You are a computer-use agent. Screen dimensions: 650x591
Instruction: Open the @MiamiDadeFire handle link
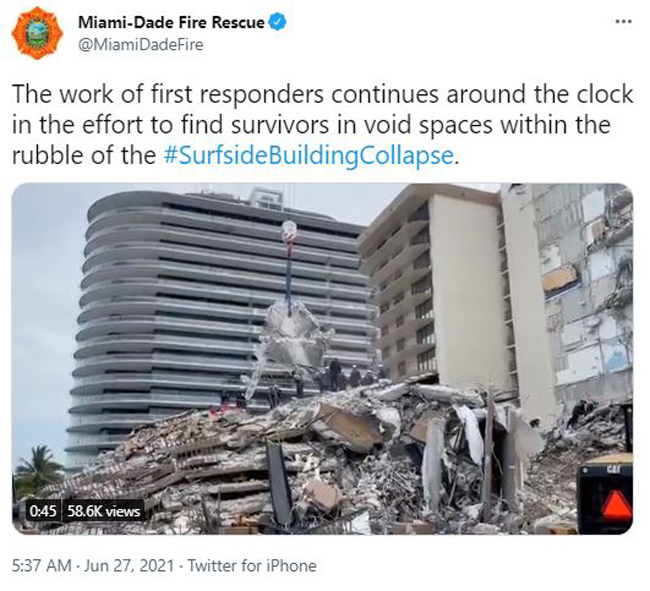[x=141, y=45]
